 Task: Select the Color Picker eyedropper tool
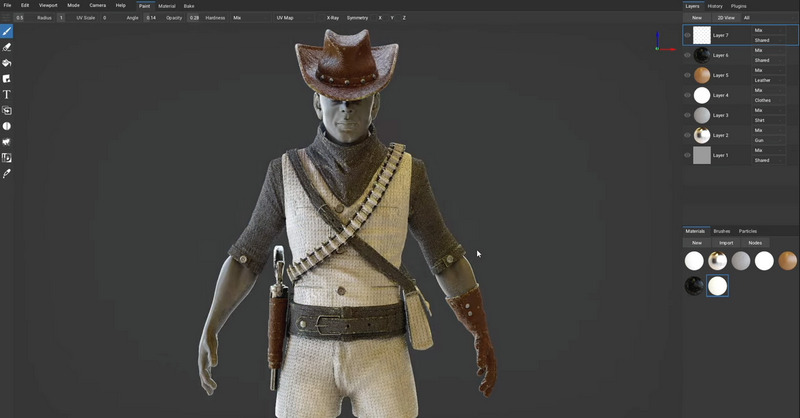[7, 173]
